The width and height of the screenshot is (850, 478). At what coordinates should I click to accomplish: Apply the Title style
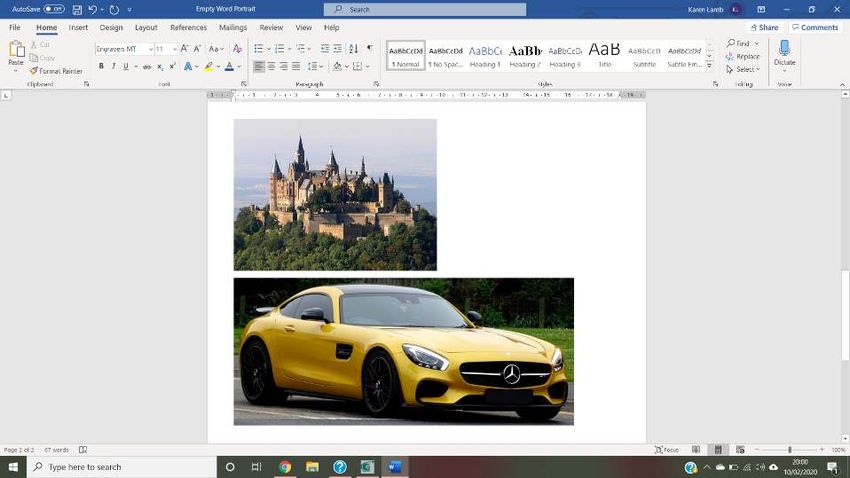pos(604,55)
